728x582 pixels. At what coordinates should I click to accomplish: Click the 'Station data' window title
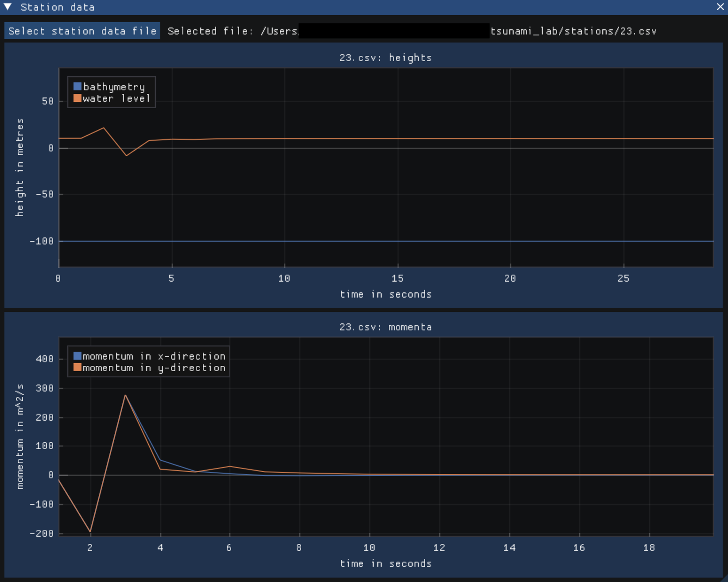coord(58,7)
